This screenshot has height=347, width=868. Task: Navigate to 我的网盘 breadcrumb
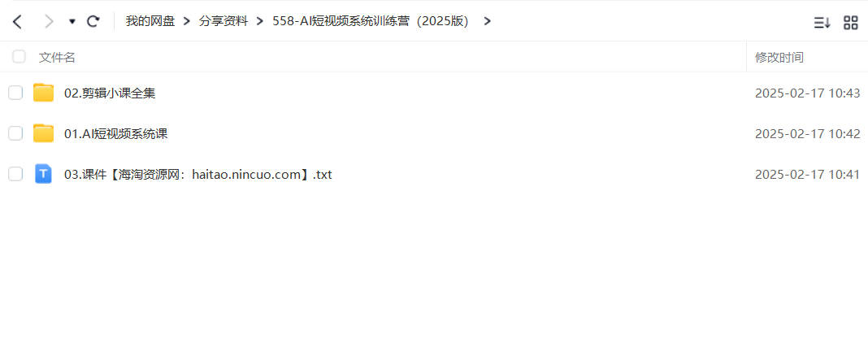pos(150,22)
